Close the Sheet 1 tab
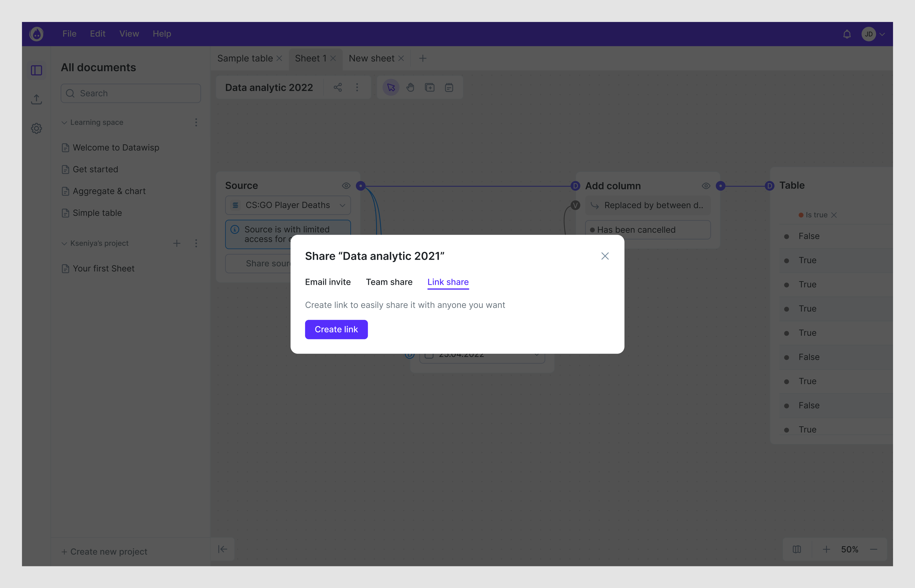This screenshot has width=915, height=588. pos(333,58)
